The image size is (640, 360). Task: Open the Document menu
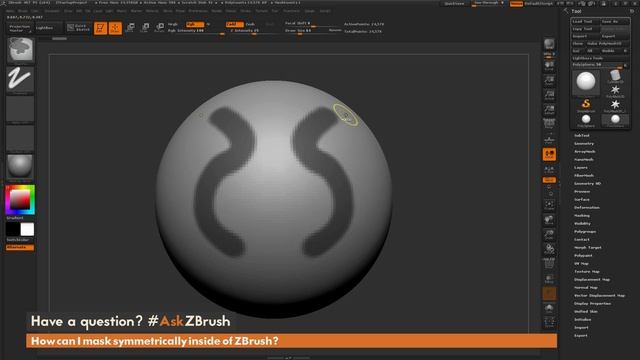(52, 11)
